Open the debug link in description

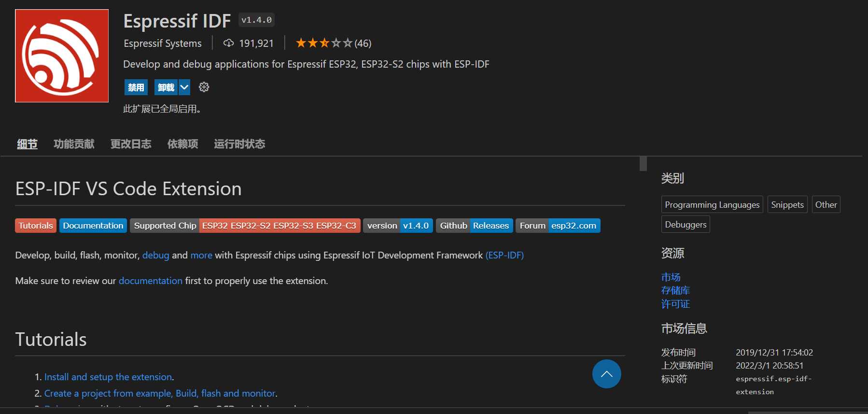point(155,255)
